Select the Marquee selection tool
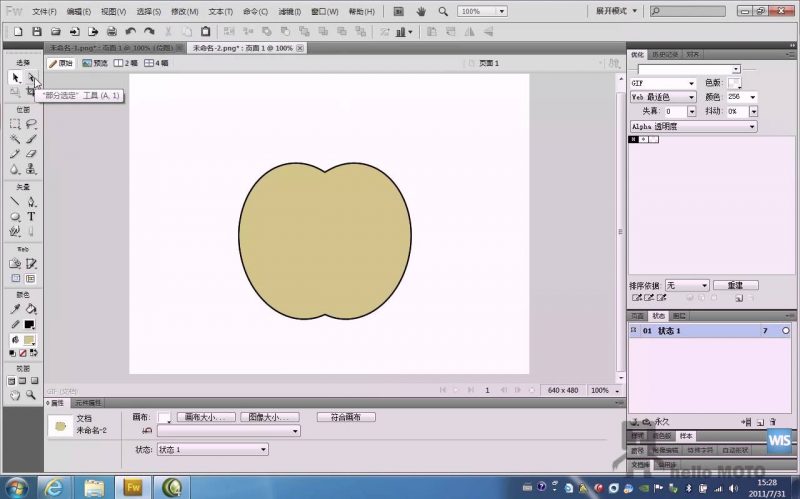The height and width of the screenshot is (499, 800). tap(15, 125)
